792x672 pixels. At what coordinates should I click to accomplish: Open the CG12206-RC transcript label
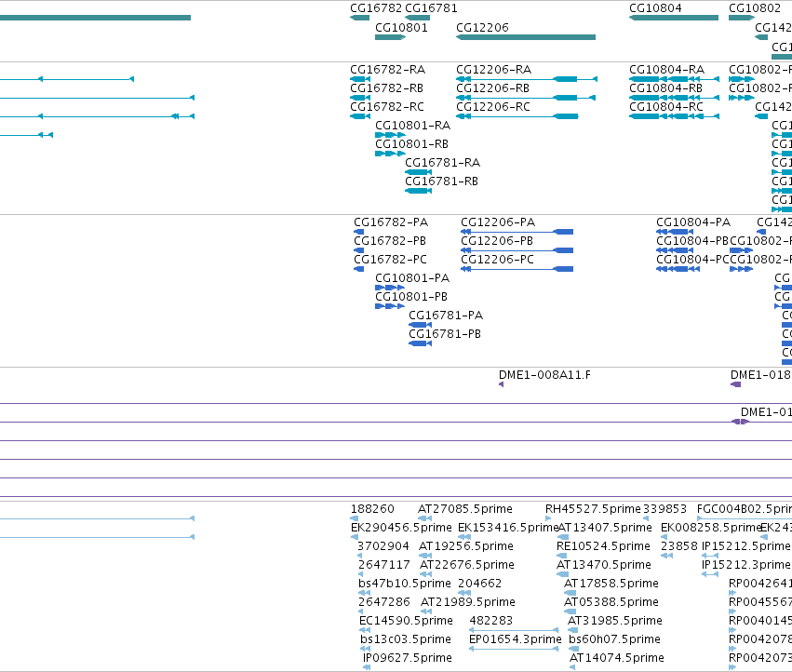493,107
